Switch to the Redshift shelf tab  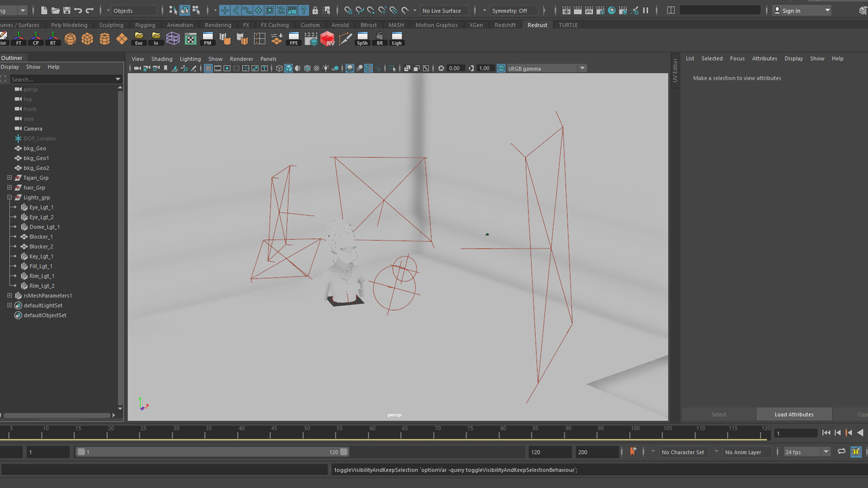[505, 25]
